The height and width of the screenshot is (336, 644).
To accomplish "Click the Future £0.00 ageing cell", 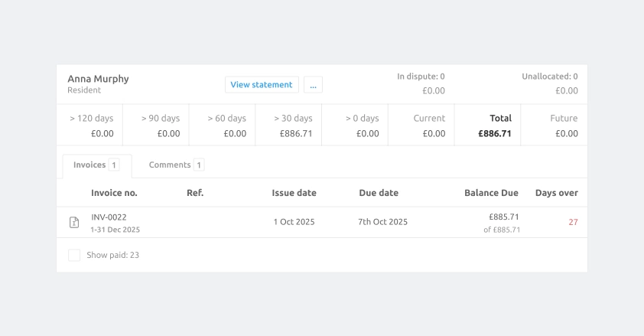I will tap(554, 126).
